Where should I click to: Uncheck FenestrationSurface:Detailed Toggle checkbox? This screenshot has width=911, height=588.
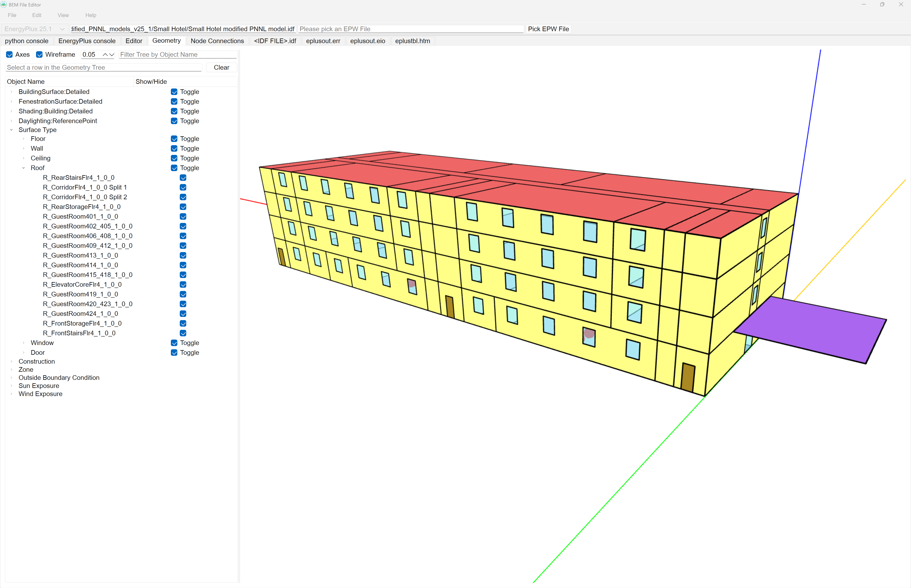click(x=174, y=102)
